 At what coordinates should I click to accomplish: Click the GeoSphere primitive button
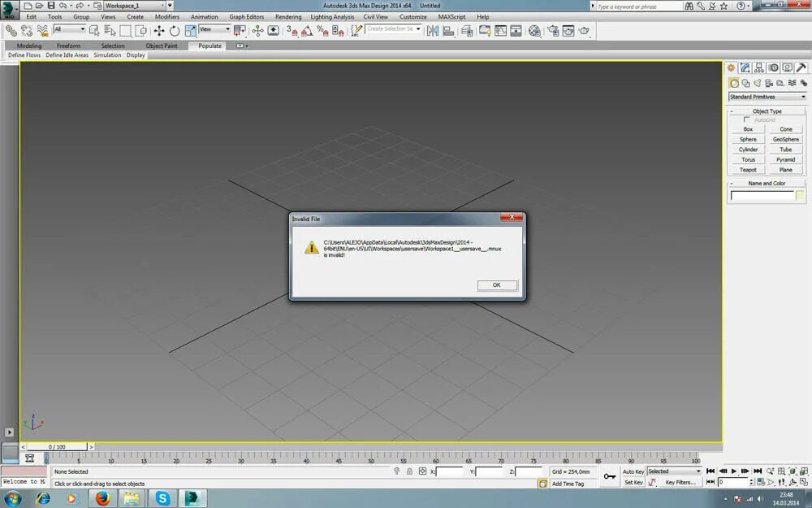point(785,140)
